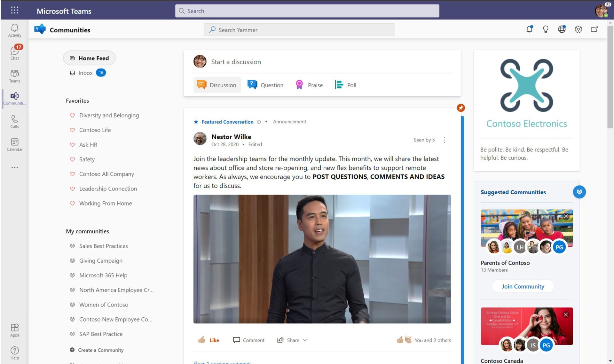The width and height of the screenshot is (614, 364).
Task: Join the Parents of Contoso community
Action: coord(523,286)
